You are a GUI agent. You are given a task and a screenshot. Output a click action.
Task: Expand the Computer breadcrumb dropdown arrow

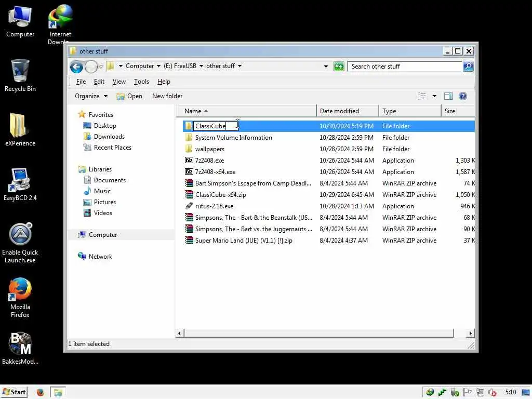pyautogui.click(x=158, y=66)
